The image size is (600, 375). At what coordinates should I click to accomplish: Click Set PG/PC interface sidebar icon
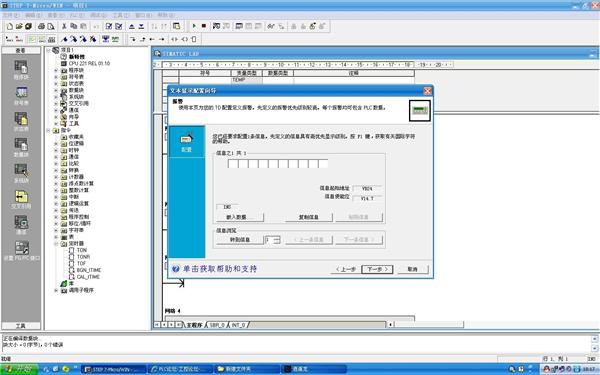21,251
